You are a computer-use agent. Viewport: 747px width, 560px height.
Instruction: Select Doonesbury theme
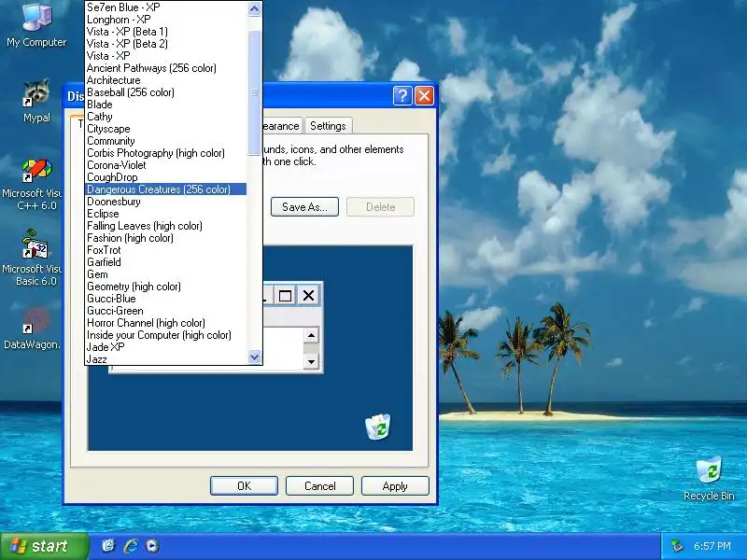coord(166,202)
